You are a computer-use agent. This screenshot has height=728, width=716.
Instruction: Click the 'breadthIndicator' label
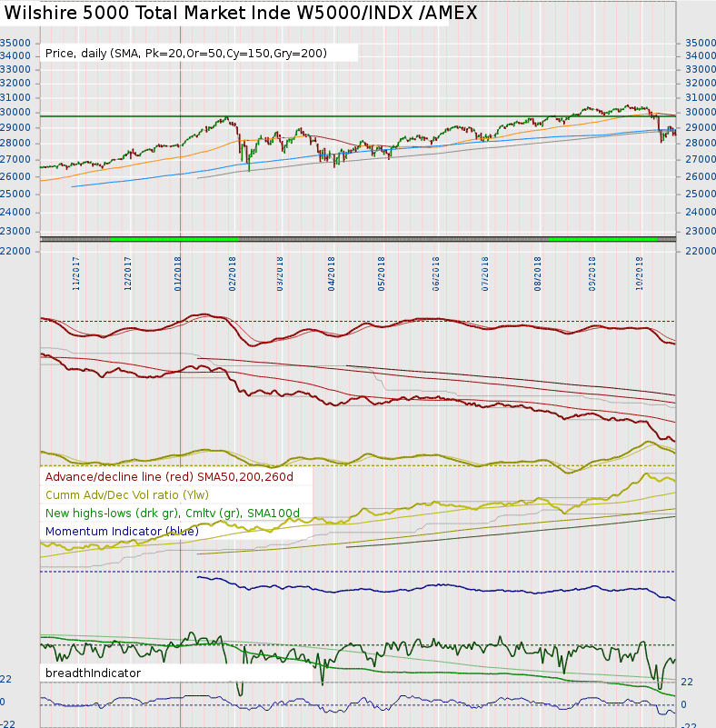[93, 673]
